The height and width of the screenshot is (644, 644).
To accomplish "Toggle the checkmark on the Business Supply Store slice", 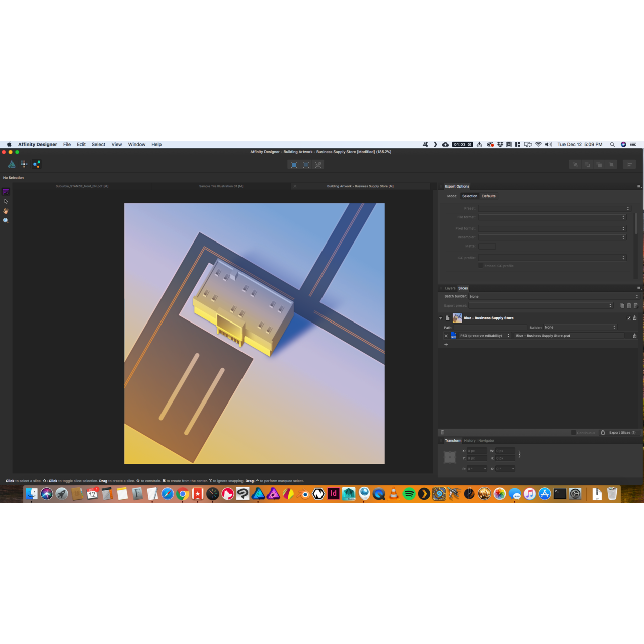I will (628, 318).
